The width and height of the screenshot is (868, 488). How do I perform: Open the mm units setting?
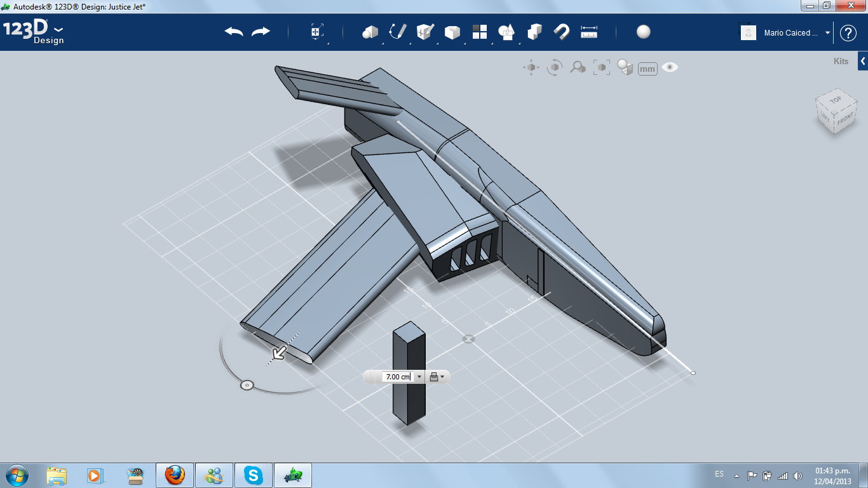[648, 69]
